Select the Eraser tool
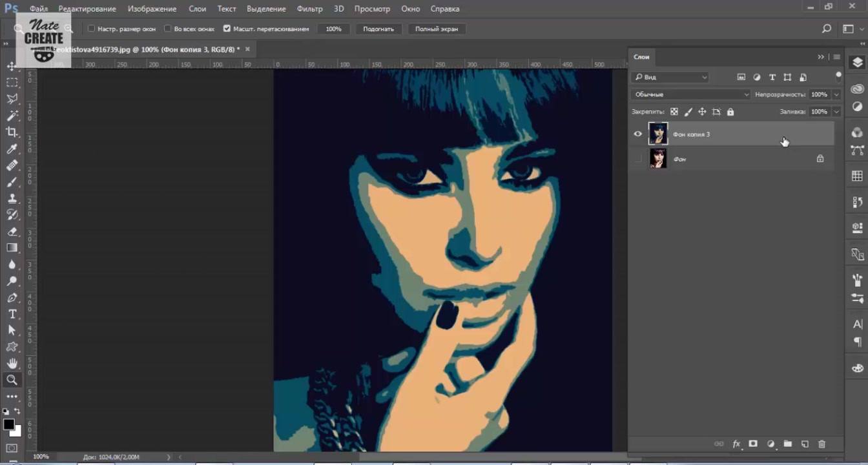 coord(12,231)
